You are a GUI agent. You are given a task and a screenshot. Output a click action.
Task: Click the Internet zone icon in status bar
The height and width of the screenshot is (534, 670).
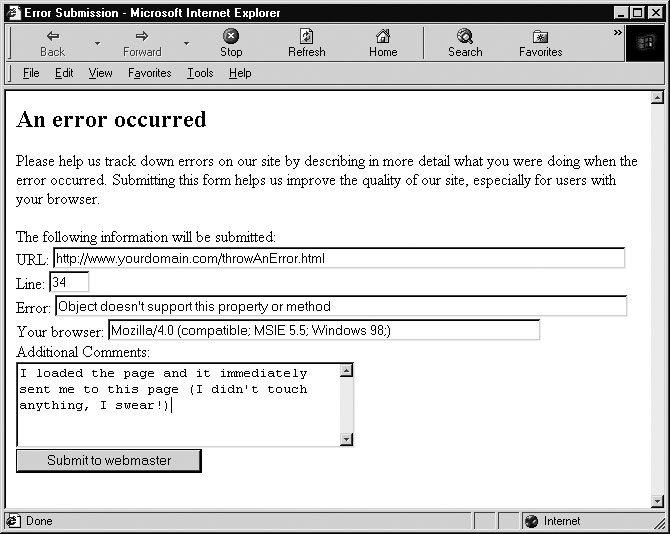[531, 521]
